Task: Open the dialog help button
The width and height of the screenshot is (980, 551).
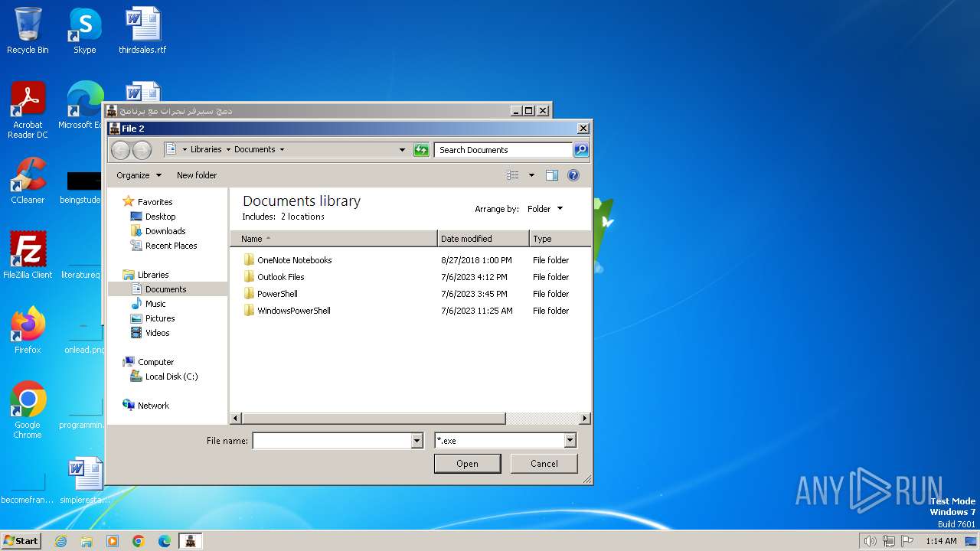Action: [x=573, y=175]
